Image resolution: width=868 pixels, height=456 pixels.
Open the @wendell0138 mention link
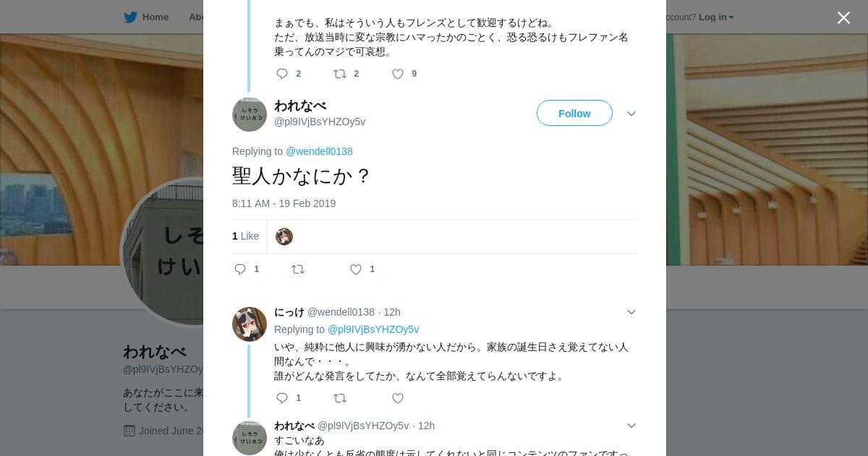coord(319,151)
